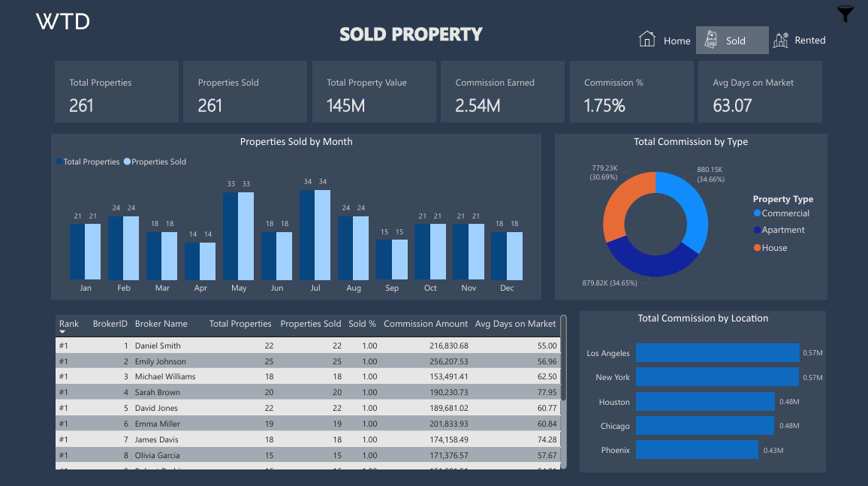This screenshot has height=486, width=868.
Task: Click the Apr light blue bar
Action: [x=207, y=261]
